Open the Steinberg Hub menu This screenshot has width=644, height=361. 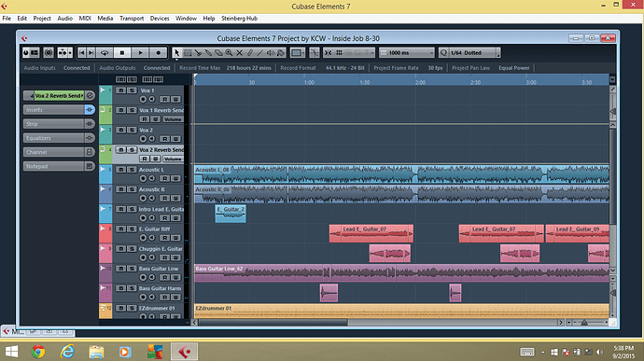tap(240, 18)
